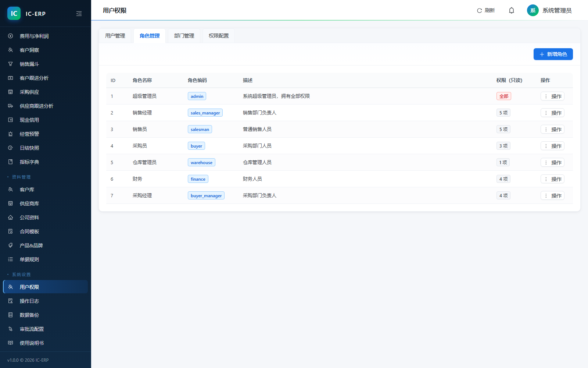Expand 操作 menu for 销售员 row
Viewport: 588px width, 368px height.
coord(552,130)
